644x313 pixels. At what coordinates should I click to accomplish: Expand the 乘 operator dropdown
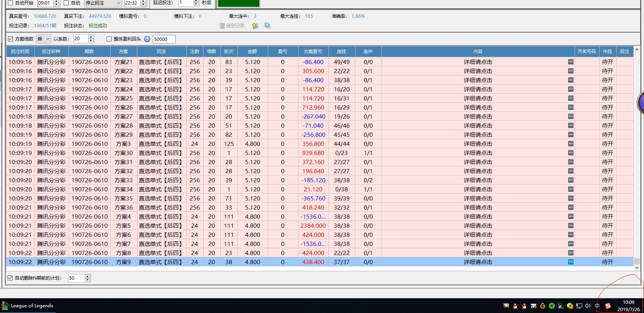(44, 39)
